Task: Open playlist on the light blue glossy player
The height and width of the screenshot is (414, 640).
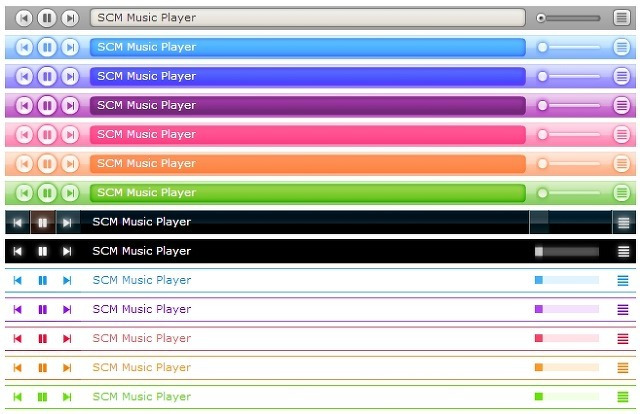Action: click(x=621, y=47)
